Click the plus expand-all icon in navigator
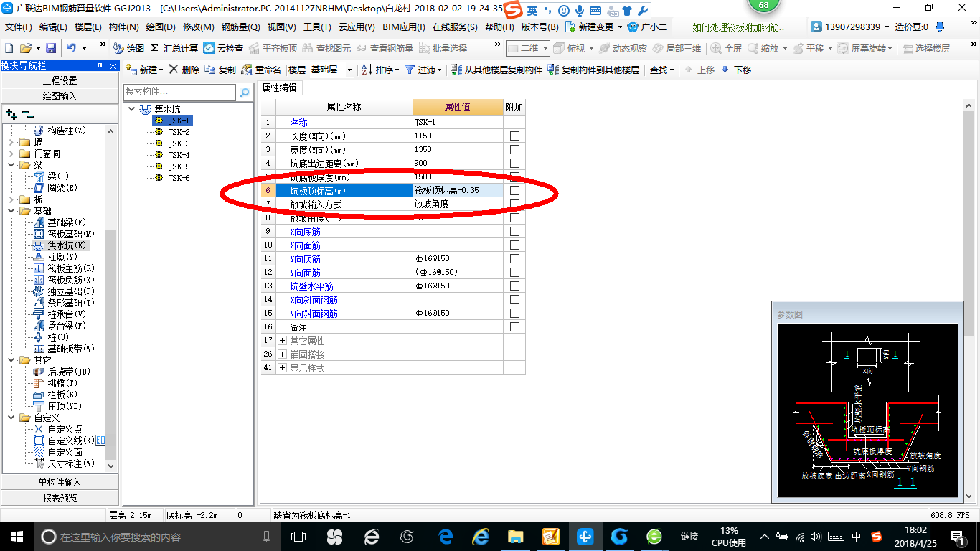 pos(11,114)
